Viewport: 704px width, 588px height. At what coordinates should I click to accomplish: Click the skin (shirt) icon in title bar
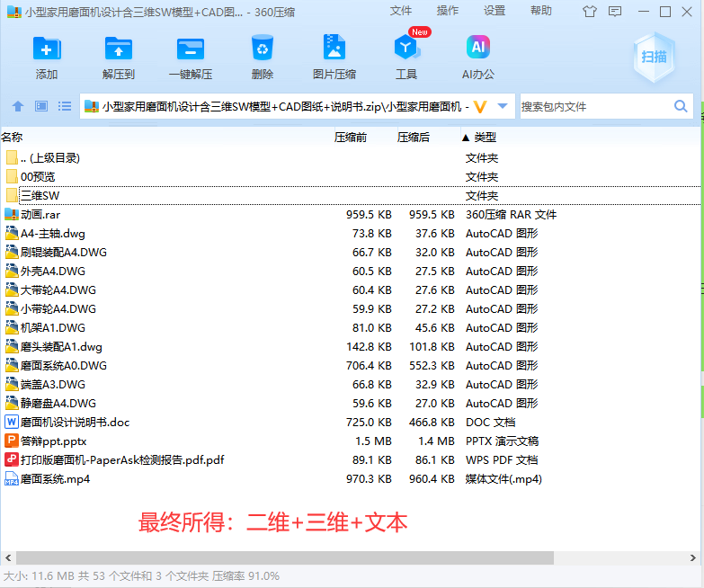point(590,11)
